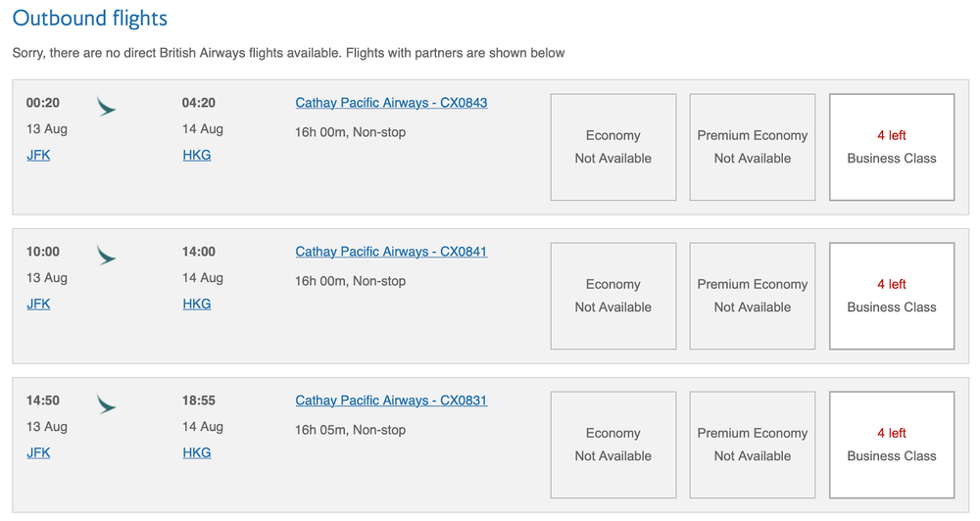Select Business Class for the 00:20 flight
This screenshot has height=521, width=980.
(892, 147)
